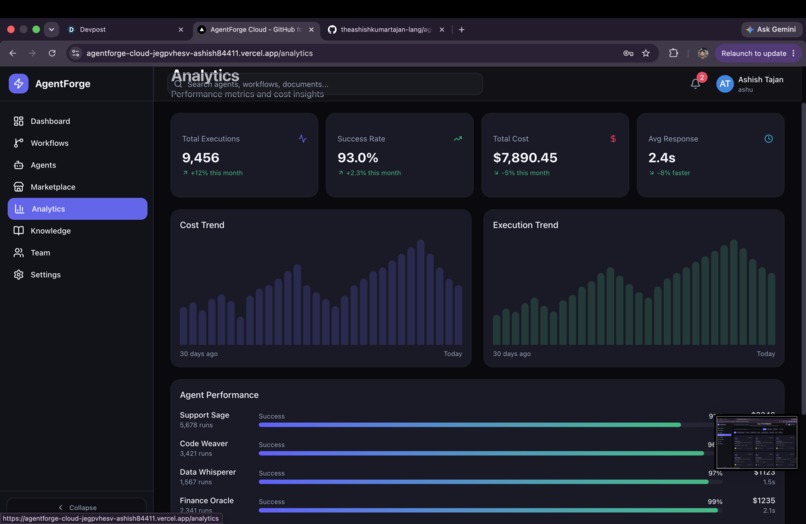Click the Ashish Tajan profile name
Screen dimensions: 806x524
[760, 80]
